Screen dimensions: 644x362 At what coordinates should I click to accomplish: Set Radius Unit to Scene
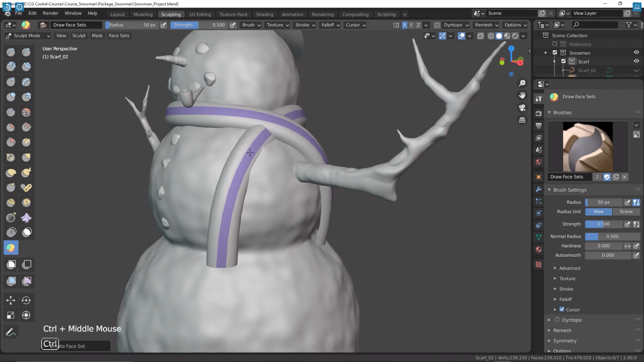click(x=626, y=212)
